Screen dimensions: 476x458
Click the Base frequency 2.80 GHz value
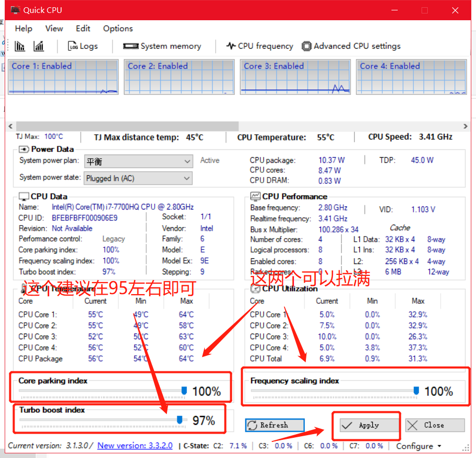(x=333, y=207)
